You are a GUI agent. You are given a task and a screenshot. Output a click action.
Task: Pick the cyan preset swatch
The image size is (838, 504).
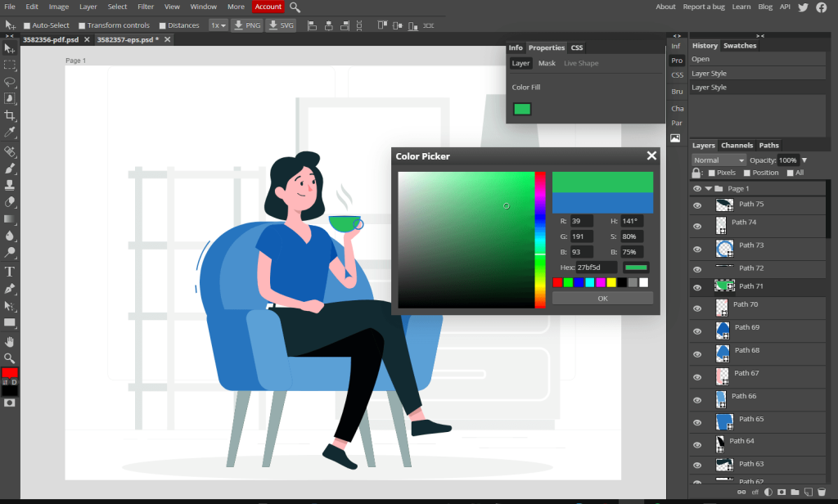(590, 283)
